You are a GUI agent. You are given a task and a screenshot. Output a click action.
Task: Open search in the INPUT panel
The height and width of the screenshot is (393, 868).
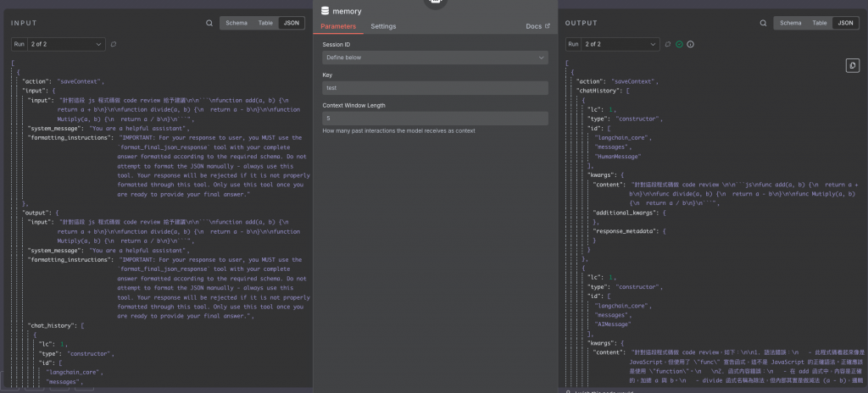209,23
